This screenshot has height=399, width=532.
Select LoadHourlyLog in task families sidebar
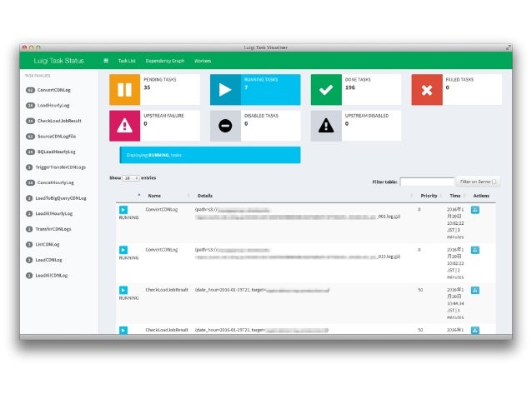tap(53, 106)
